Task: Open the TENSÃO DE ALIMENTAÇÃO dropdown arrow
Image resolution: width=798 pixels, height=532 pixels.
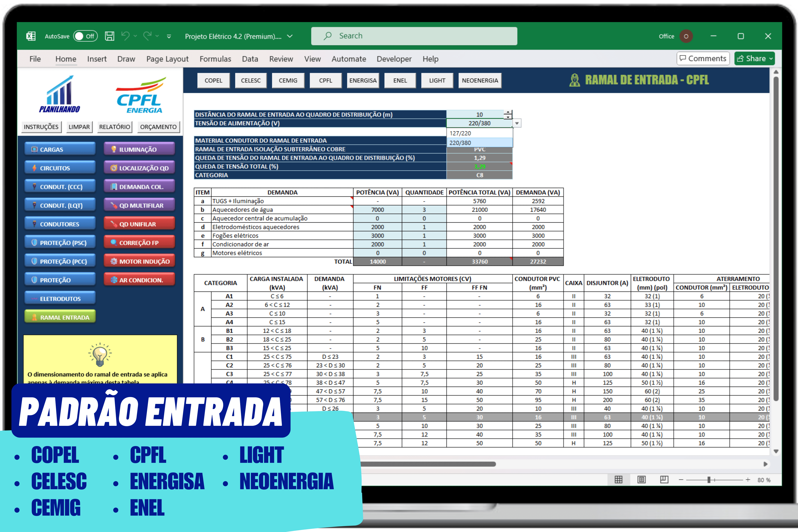Action: click(x=517, y=123)
